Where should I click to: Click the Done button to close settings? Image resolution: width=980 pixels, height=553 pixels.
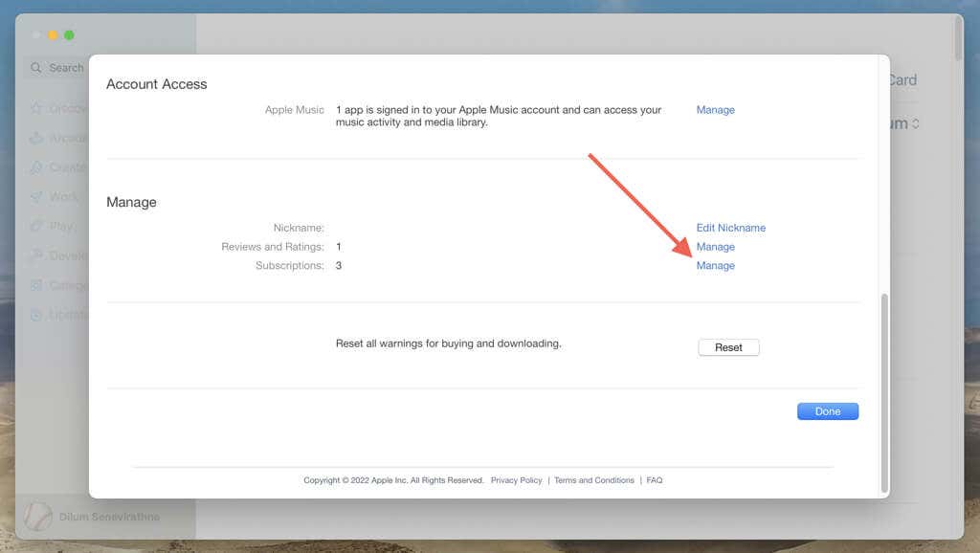pos(827,410)
